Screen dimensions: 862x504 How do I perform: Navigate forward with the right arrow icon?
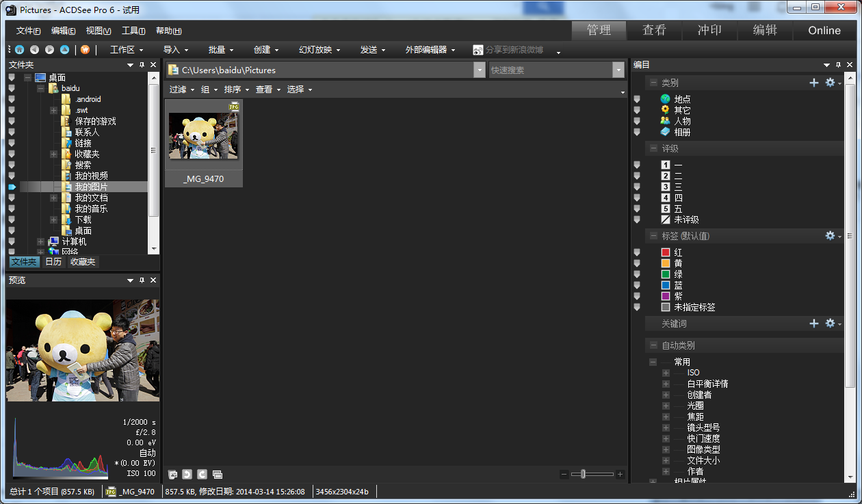[x=49, y=49]
